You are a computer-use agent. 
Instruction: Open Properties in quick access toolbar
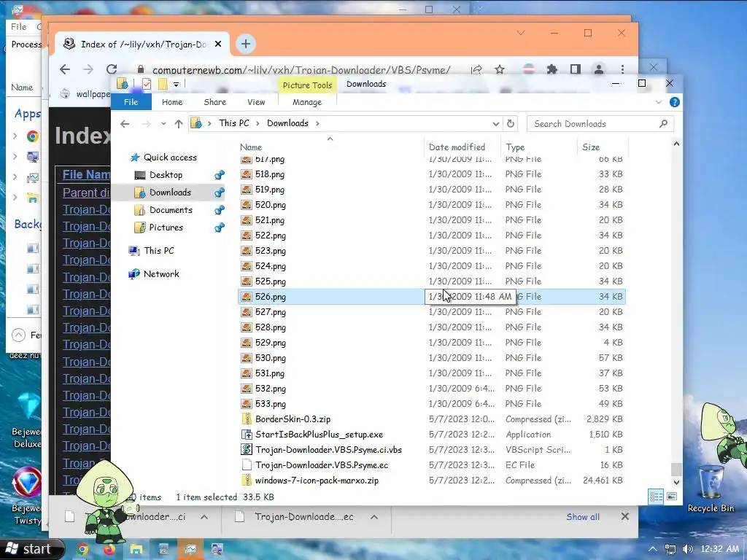coord(147,85)
